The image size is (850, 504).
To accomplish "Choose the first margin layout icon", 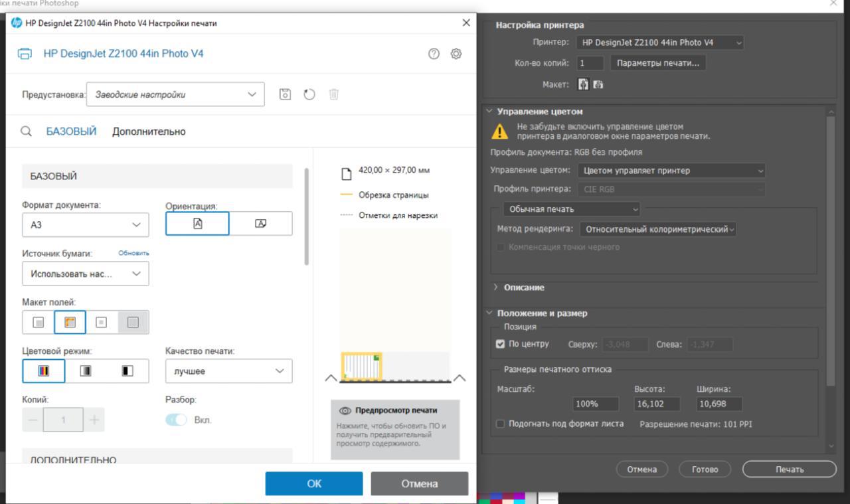I will click(39, 323).
